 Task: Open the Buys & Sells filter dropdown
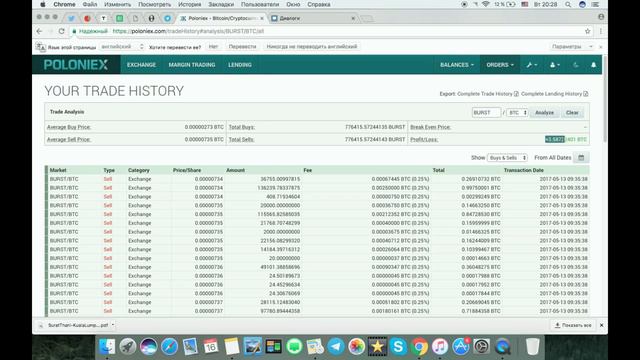click(507, 158)
